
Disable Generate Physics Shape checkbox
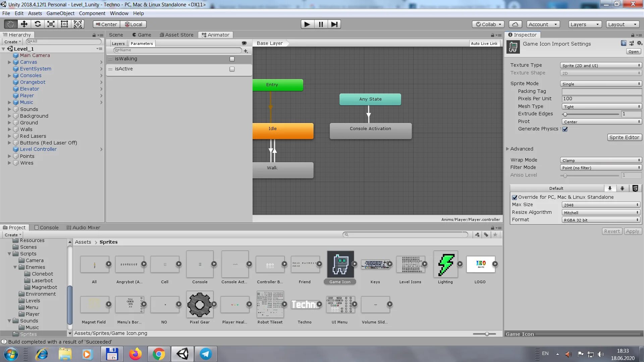[x=565, y=129]
